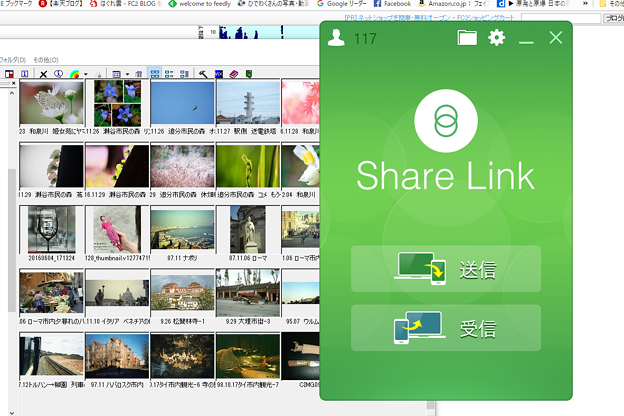
Task: Open the Facebook bookmark
Action: [392, 4]
